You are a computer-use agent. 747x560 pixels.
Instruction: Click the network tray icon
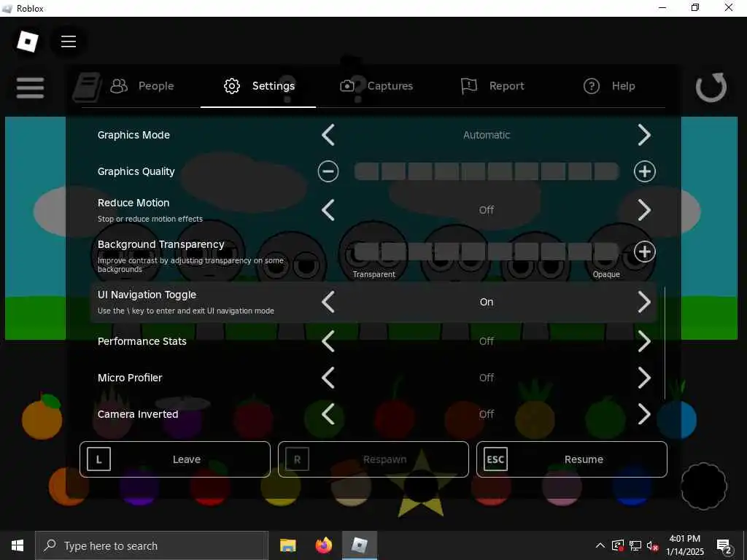point(635,545)
